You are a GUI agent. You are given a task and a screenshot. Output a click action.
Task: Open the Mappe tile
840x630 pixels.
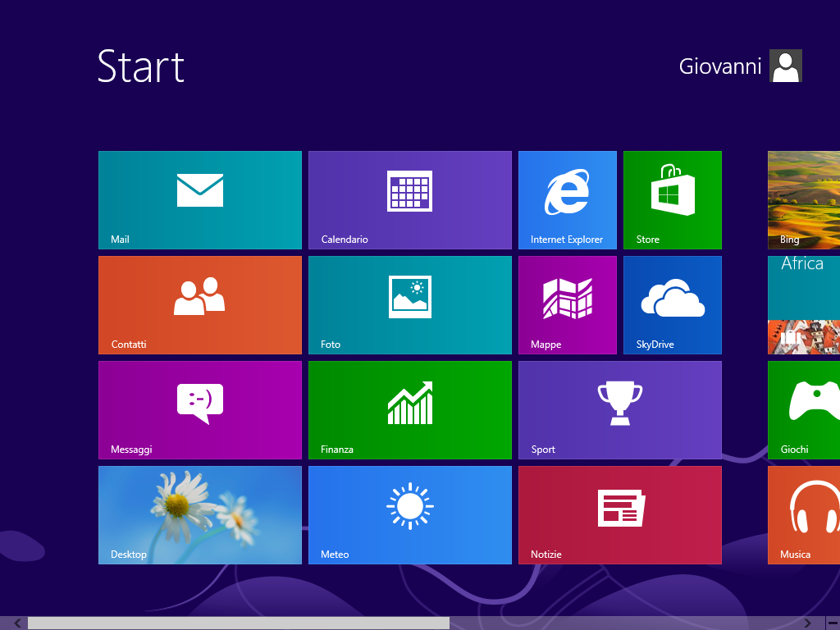568,305
